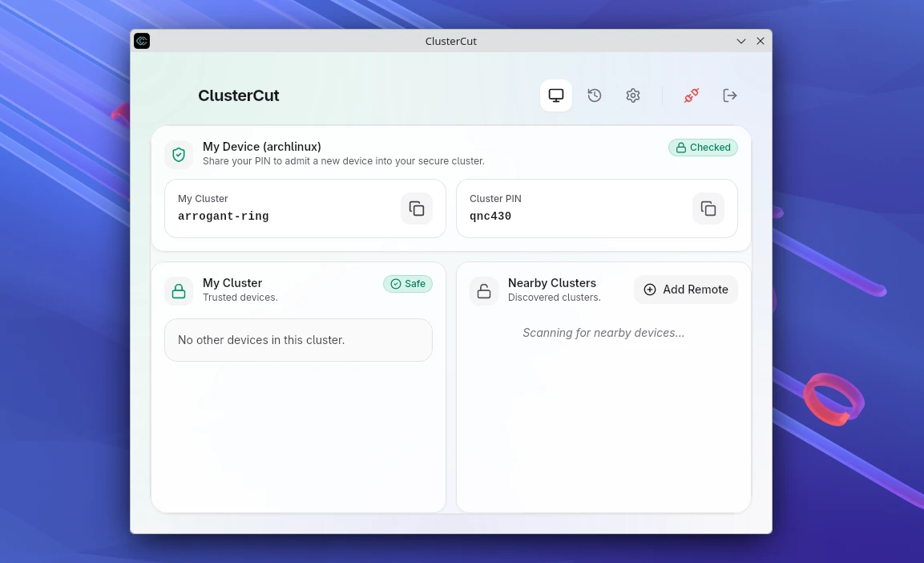Screen dimensions: 924x563
Task: Copy the Cluster PIN "qnc430"
Action: click(708, 208)
